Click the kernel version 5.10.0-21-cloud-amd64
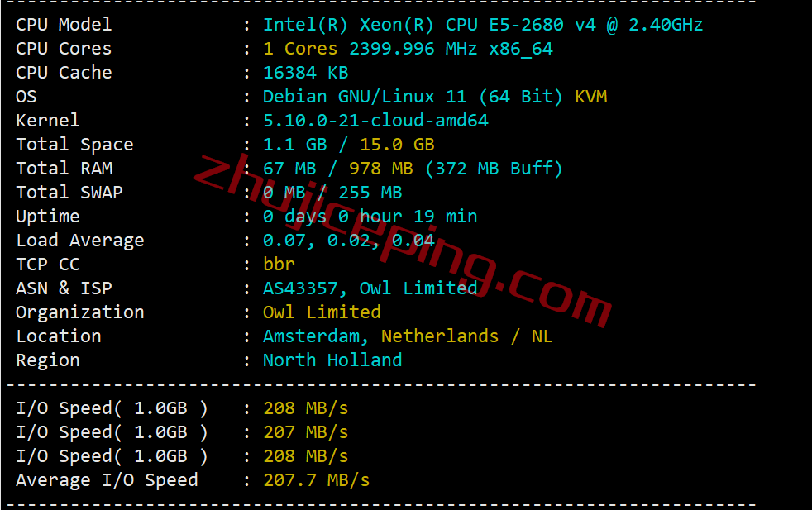 point(375,121)
